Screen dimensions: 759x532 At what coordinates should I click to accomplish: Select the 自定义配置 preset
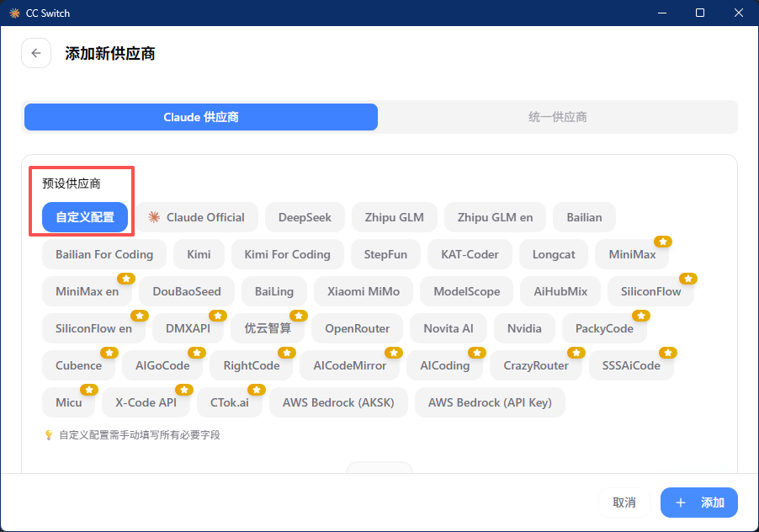point(85,217)
